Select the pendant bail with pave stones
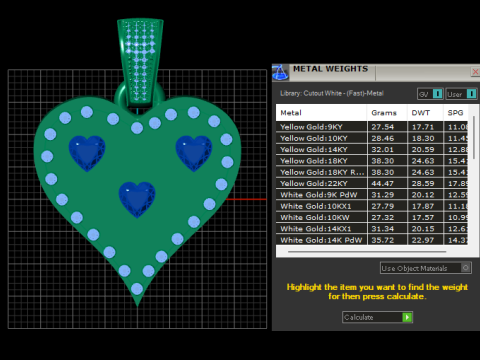Screen dimensions: 480x360 [x=140, y=62]
